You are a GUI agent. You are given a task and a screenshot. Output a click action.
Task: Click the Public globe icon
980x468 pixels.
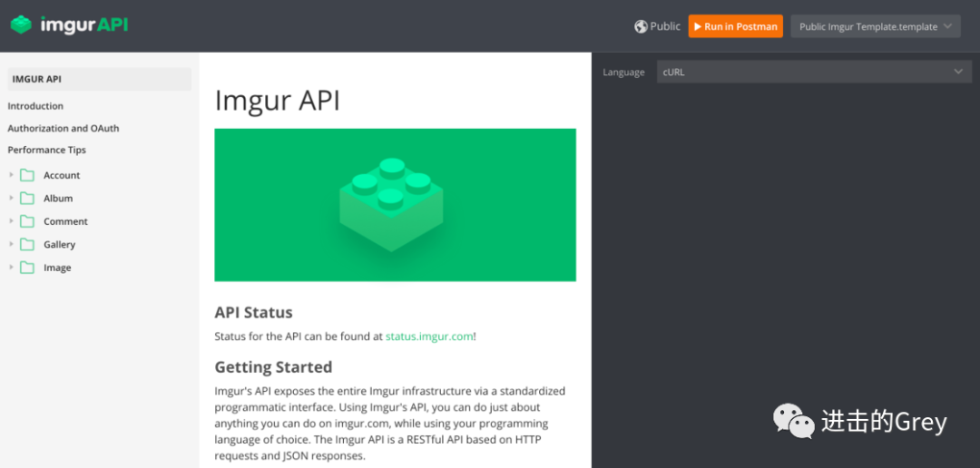[x=641, y=26]
